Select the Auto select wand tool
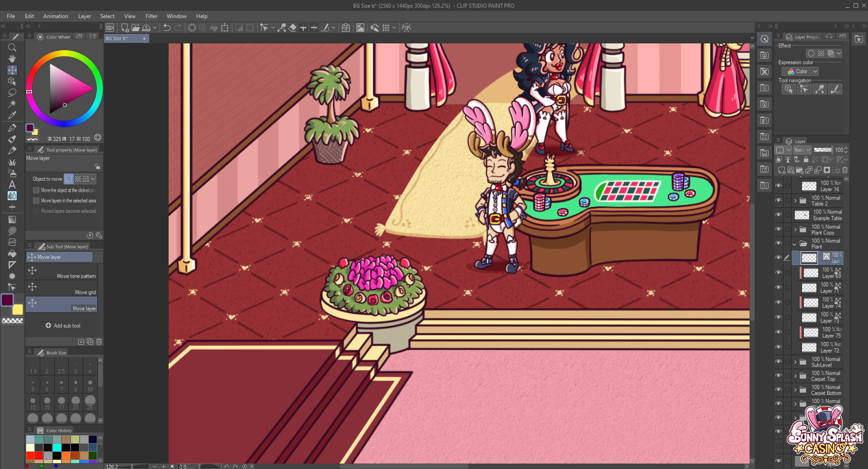Viewport: 868px width, 469px height. click(12, 104)
